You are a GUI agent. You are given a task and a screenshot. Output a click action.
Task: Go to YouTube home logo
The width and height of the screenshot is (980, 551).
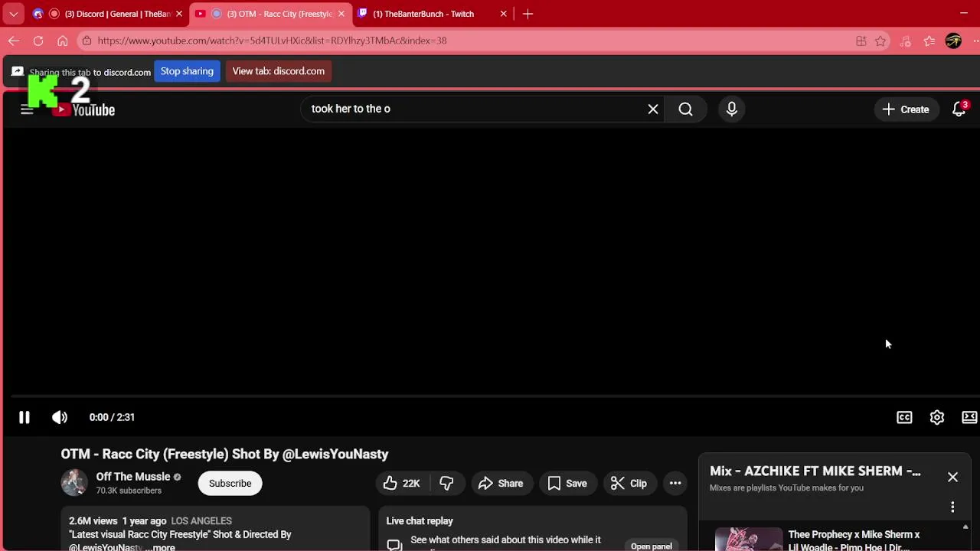83,109
